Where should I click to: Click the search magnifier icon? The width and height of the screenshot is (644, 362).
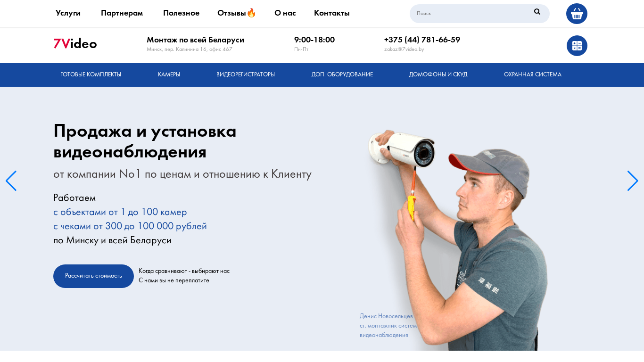coord(537,12)
